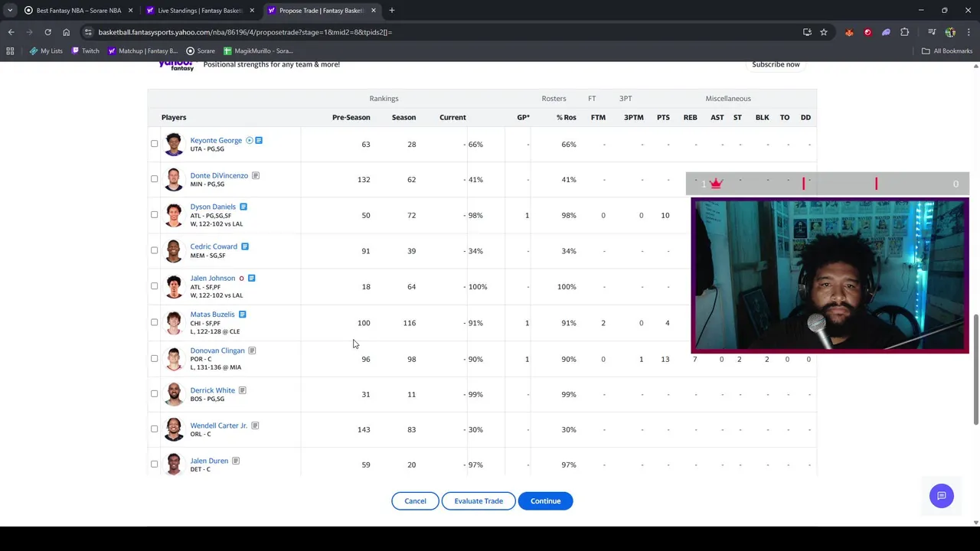Viewport: 980px width, 551px height.
Task: Bookmark this page with the star icon
Action: pos(824,32)
